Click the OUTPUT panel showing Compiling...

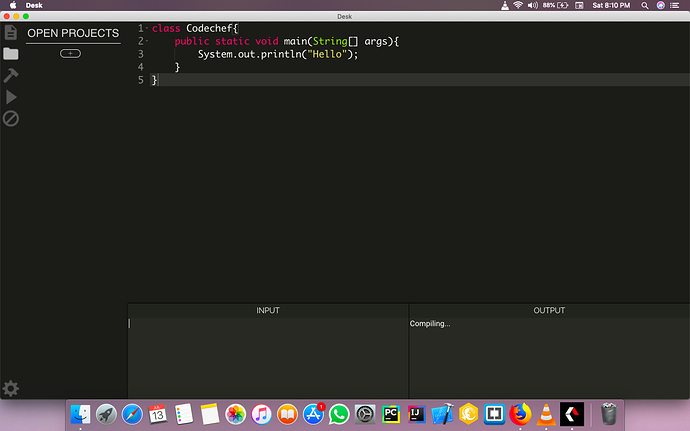(x=549, y=357)
